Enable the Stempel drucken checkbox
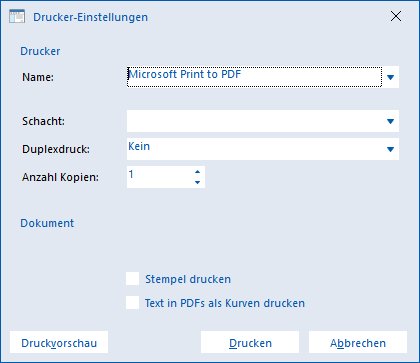This screenshot has height=363, width=420. pyautogui.click(x=132, y=279)
